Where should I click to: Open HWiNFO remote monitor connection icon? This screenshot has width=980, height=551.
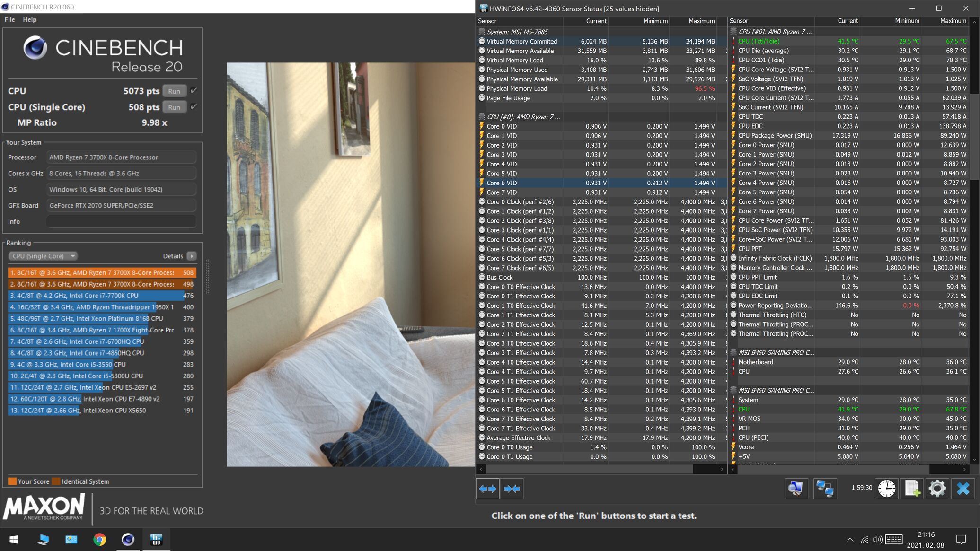point(796,489)
